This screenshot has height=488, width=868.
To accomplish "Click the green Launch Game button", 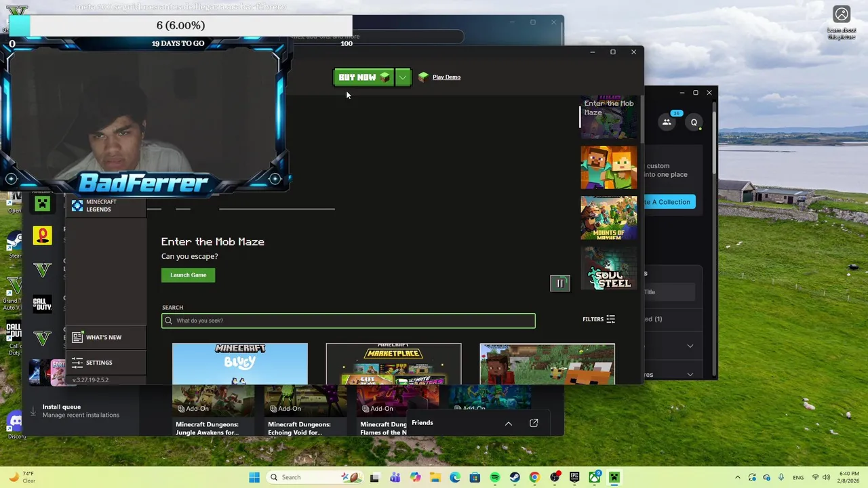I will pyautogui.click(x=188, y=274).
